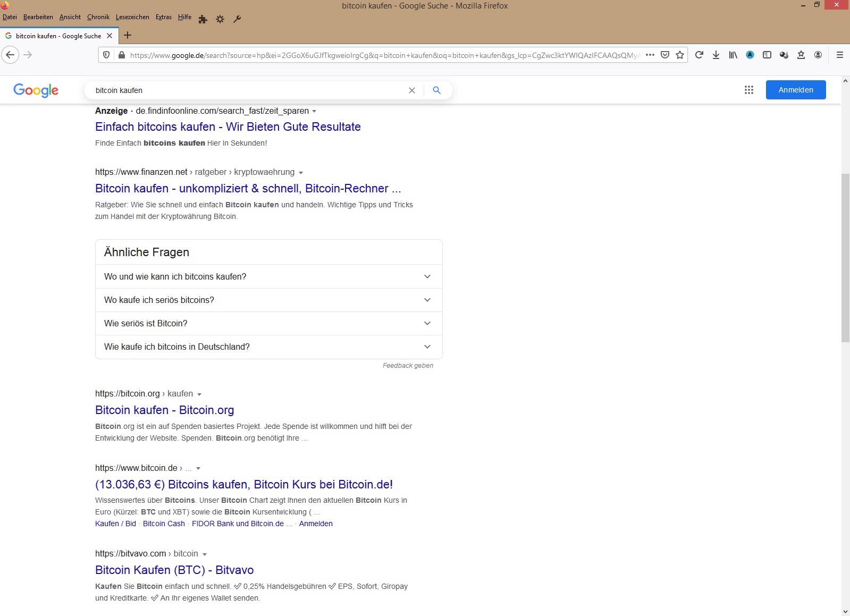Show site security info via padlock icon
This screenshot has height=616, width=850.
click(x=121, y=55)
